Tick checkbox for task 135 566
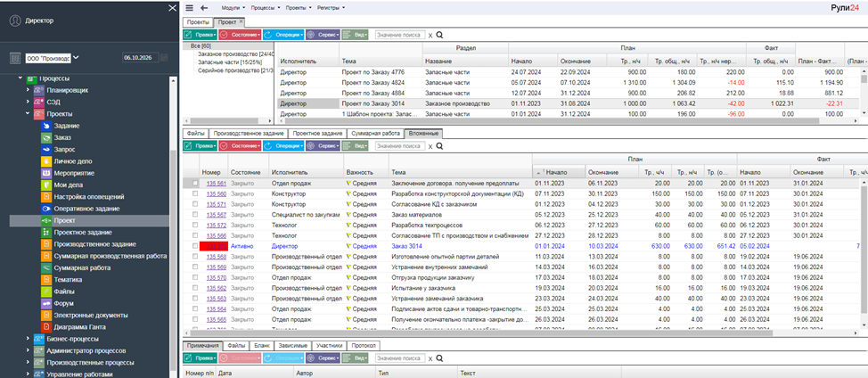 pyautogui.click(x=195, y=235)
